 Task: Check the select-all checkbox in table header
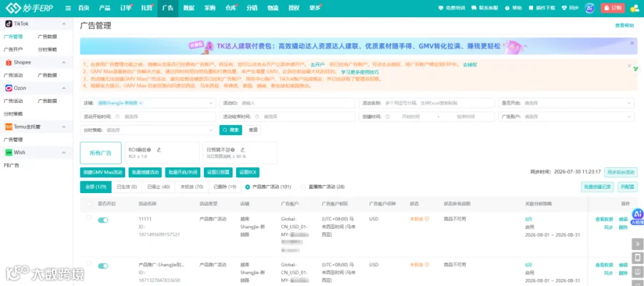pyautogui.click(x=89, y=203)
